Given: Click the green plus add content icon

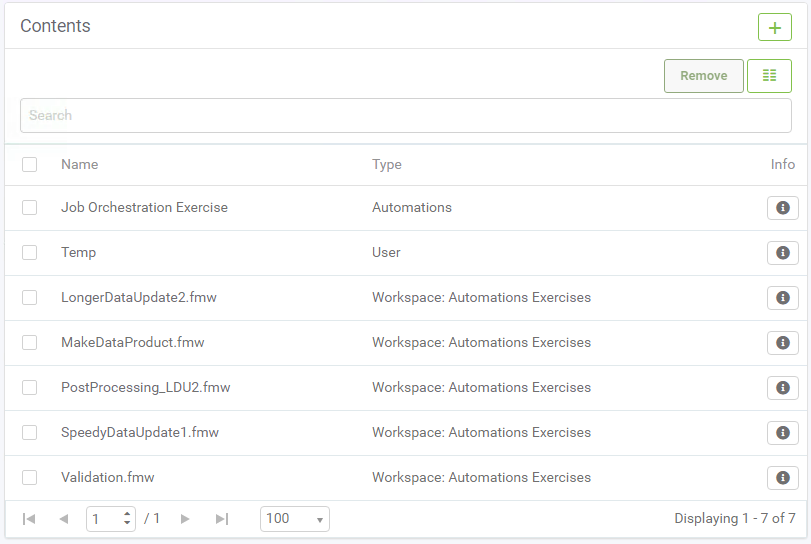Looking at the screenshot, I should coord(774,27).
